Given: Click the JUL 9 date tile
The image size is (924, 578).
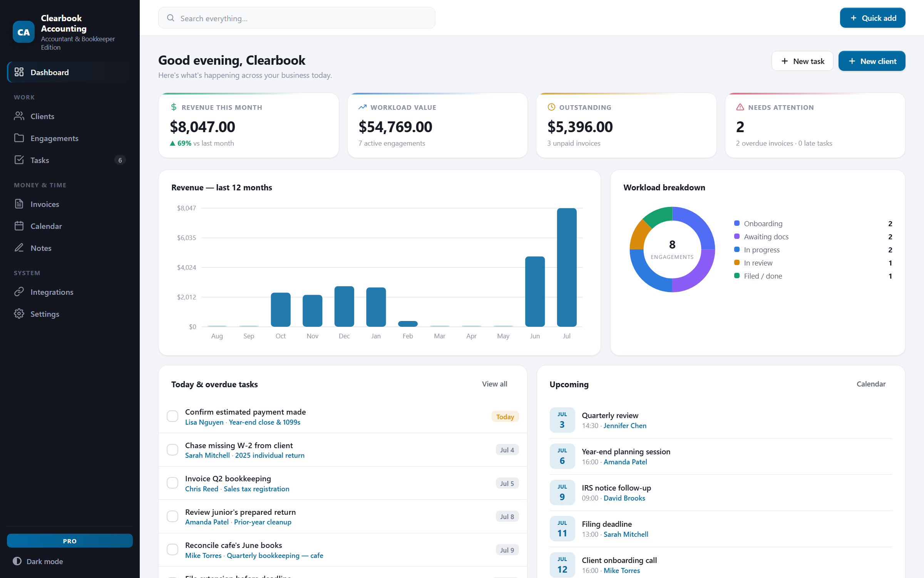Looking at the screenshot, I should click(562, 492).
